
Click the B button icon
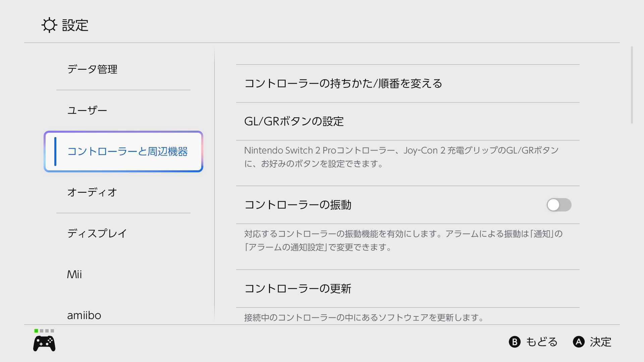coord(515,342)
